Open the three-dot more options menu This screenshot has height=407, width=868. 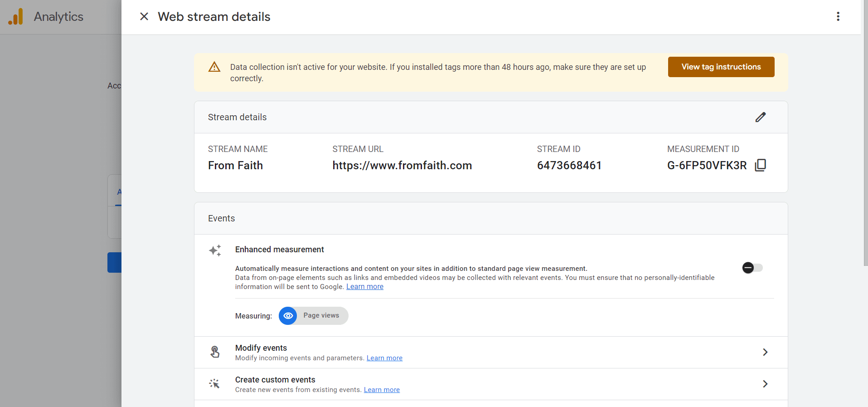click(838, 17)
